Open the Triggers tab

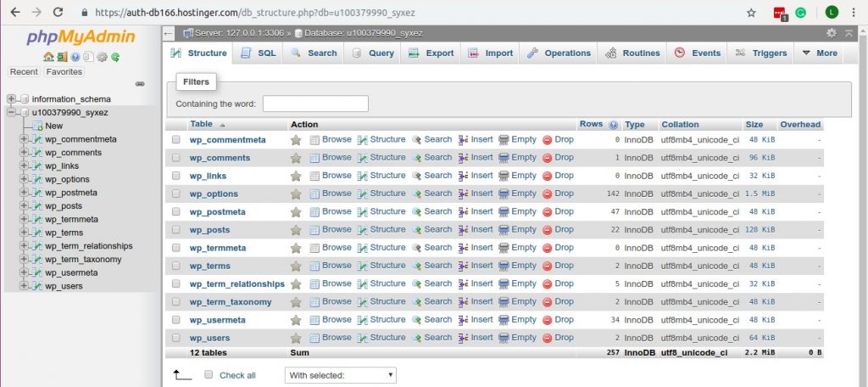coord(761,53)
